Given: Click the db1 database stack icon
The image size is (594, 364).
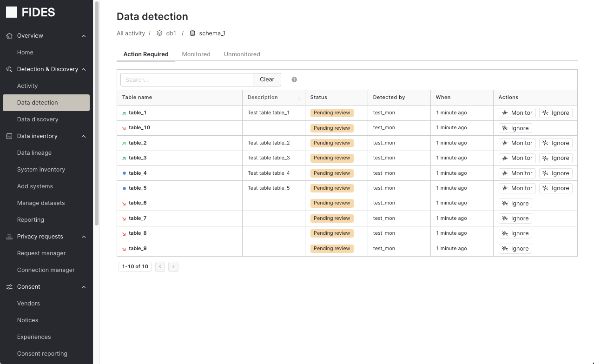Looking at the screenshot, I should point(159,33).
